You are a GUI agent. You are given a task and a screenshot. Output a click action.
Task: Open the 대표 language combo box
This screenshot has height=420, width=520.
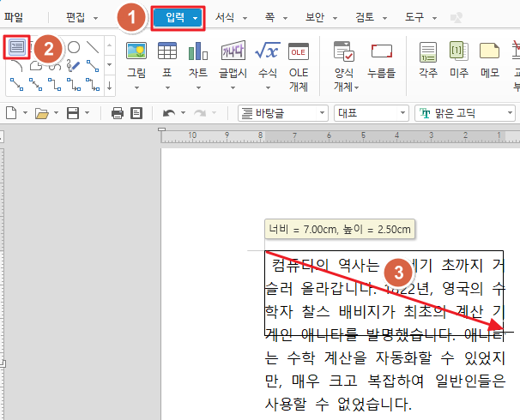(x=371, y=113)
